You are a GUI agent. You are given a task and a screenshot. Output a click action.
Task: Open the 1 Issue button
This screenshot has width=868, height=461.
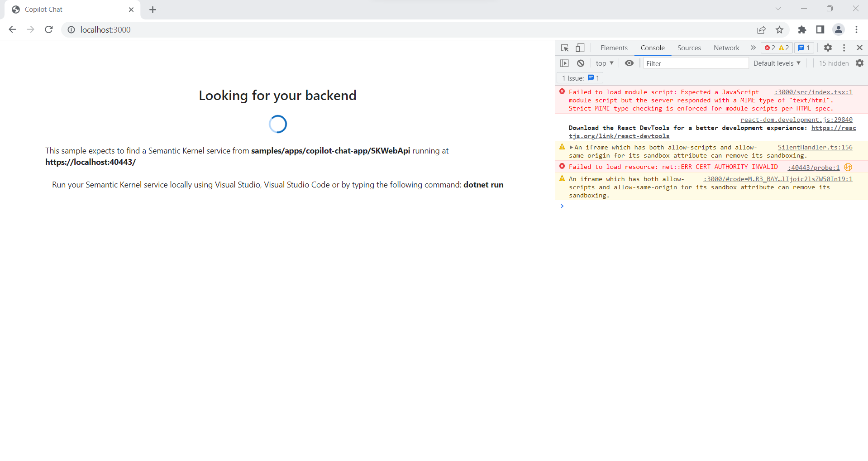click(x=580, y=78)
